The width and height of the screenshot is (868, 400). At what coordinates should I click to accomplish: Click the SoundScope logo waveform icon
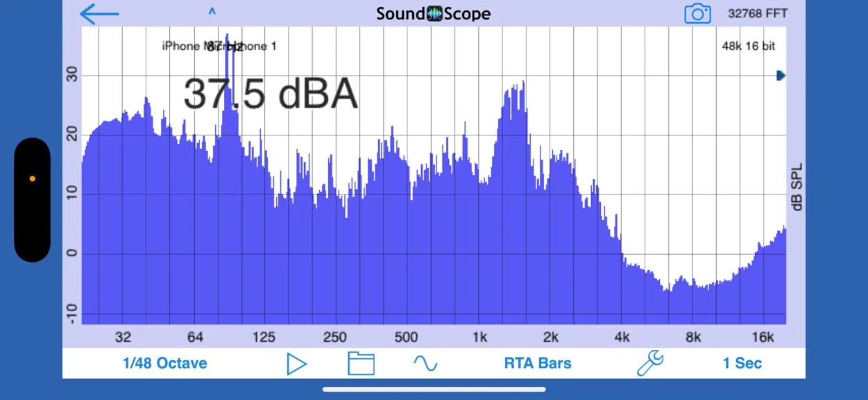[x=434, y=14]
